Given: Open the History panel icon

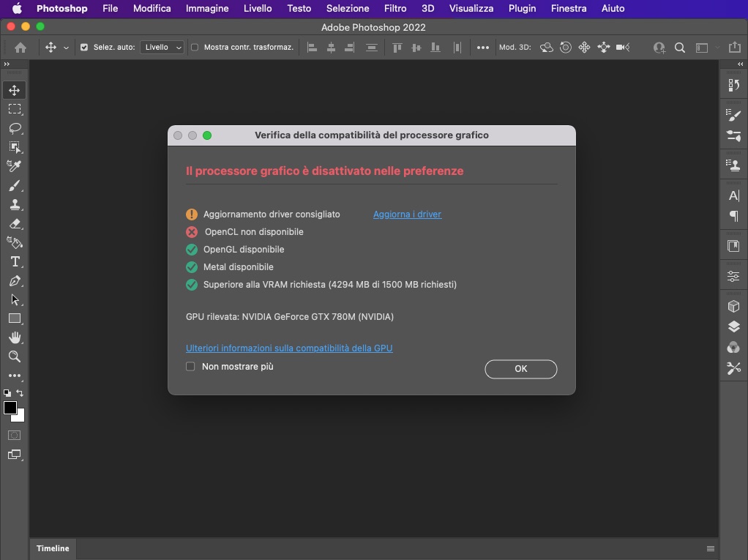Looking at the screenshot, I should pyautogui.click(x=733, y=85).
